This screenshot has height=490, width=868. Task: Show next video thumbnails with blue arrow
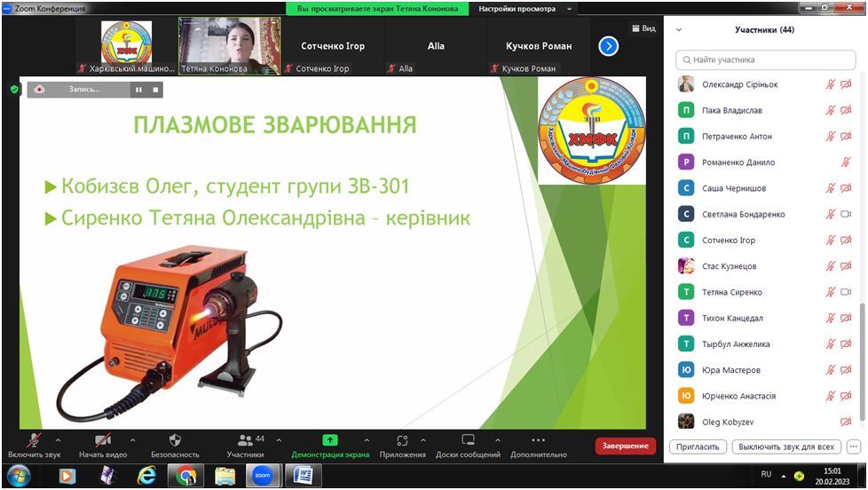608,46
